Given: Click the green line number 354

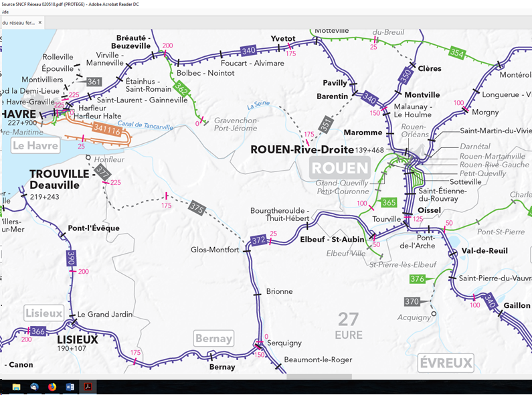Looking at the screenshot, I should [x=456, y=53].
